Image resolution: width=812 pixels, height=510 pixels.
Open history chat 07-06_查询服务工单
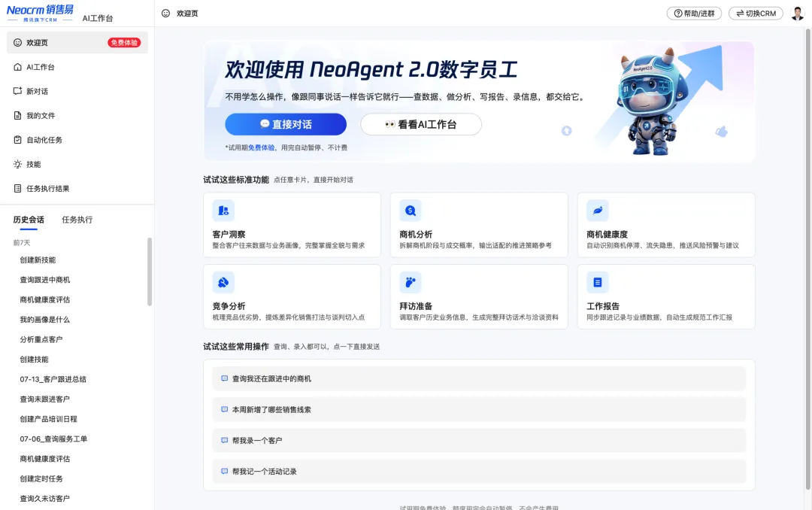pyautogui.click(x=53, y=439)
